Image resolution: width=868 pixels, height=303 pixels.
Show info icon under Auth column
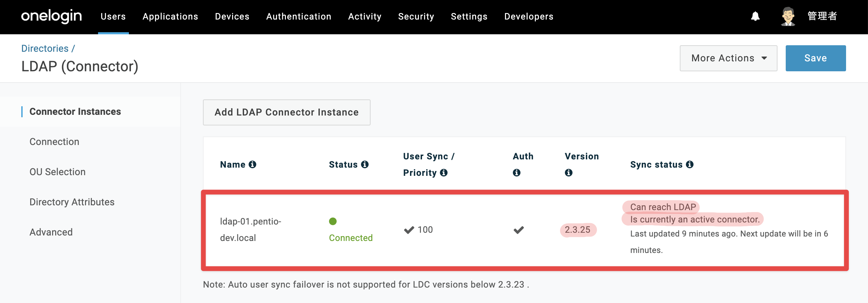coord(517,173)
